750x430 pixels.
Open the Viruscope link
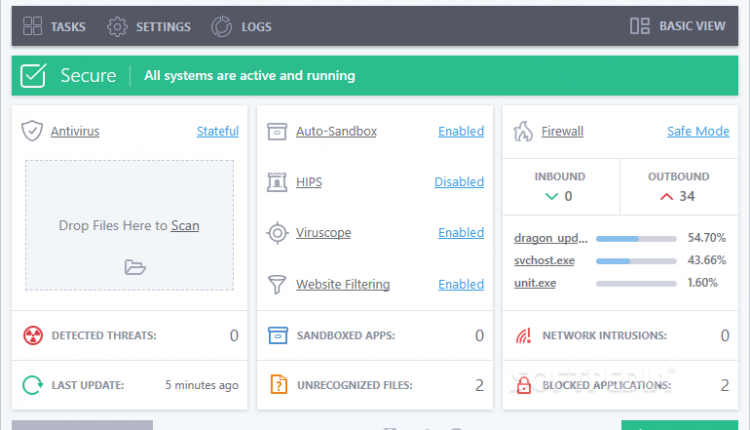click(323, 232)
